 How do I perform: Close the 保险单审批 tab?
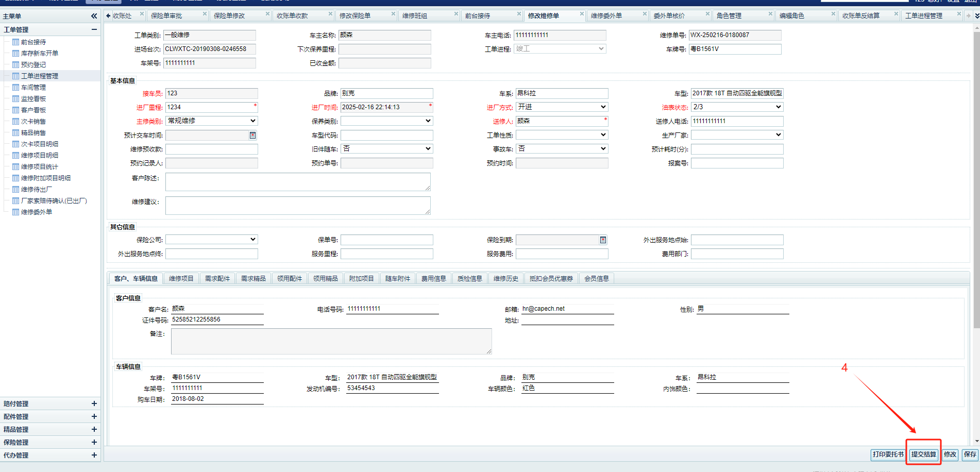pyautogui.click(x=205, y=14)
